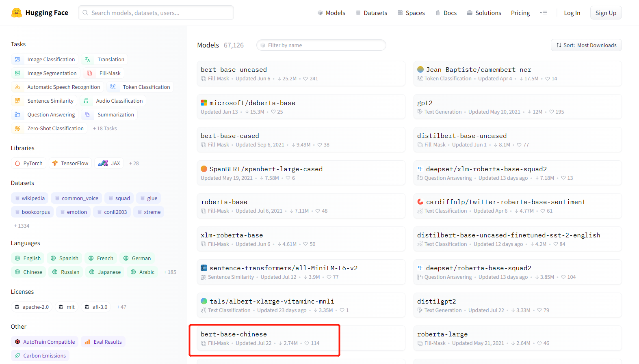Open the Solutions menu
Viewport: 639px width, 364px height.
click(x=484, y=13)
